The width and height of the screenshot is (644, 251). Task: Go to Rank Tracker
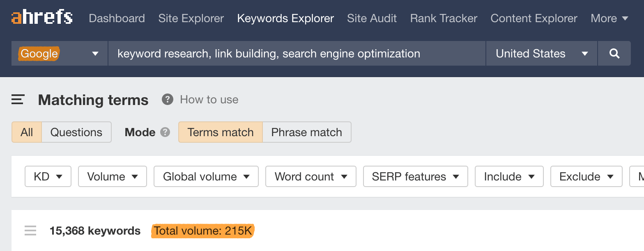tap(444, 18)
